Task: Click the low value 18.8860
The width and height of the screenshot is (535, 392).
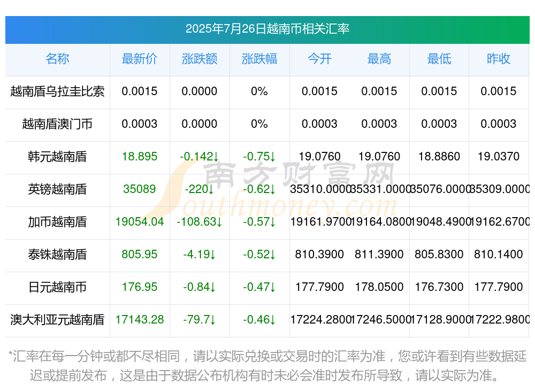Action: coord(439,157)
